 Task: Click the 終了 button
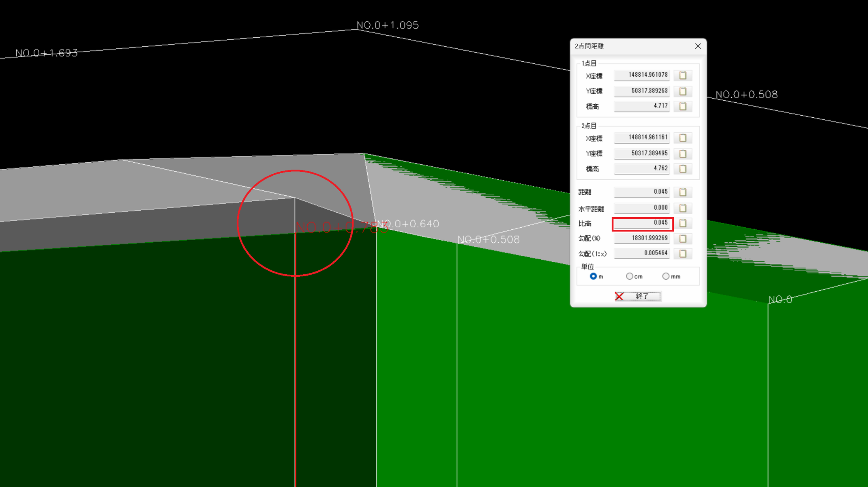(x=638, y=296)
